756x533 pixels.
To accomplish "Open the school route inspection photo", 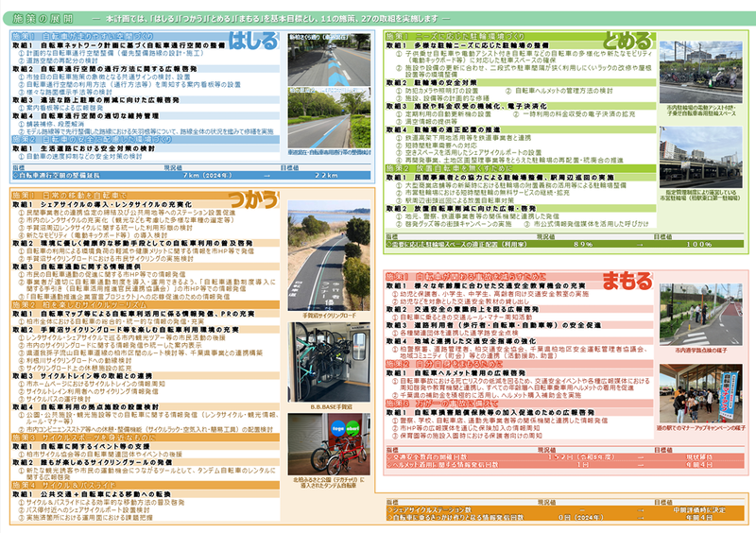I will pyautogui.click(x=700, y=315).
